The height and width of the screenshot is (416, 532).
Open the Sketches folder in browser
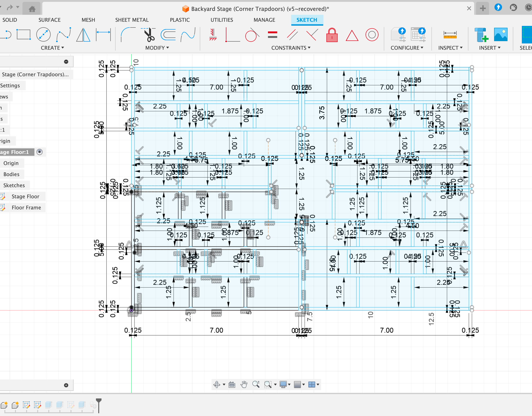tap(14, 185)
